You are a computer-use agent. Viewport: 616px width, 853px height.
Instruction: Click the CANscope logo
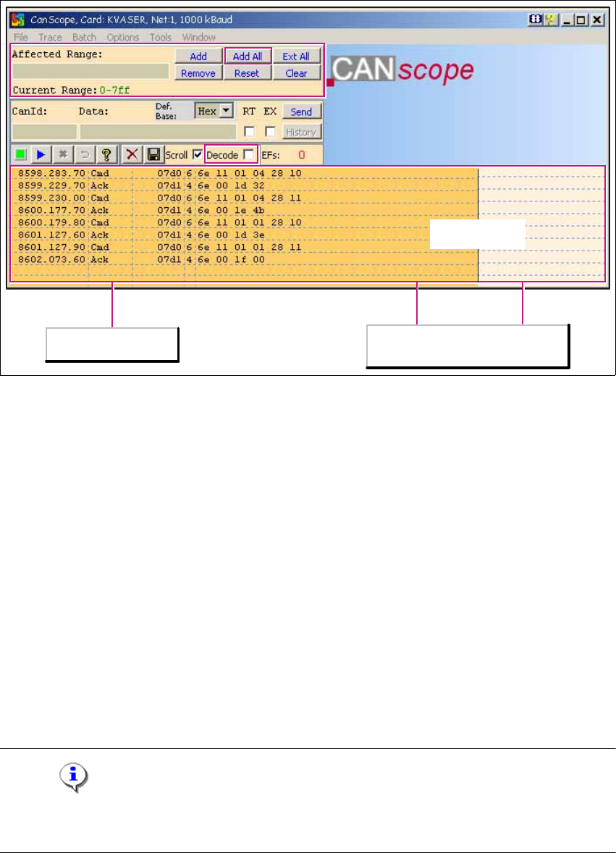401,71
